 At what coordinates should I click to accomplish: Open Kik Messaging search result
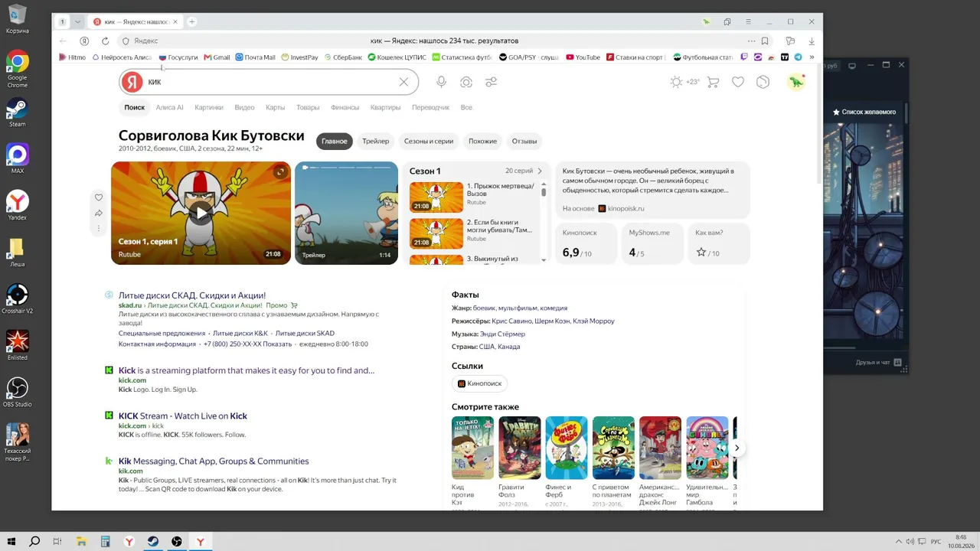(214, 461)
